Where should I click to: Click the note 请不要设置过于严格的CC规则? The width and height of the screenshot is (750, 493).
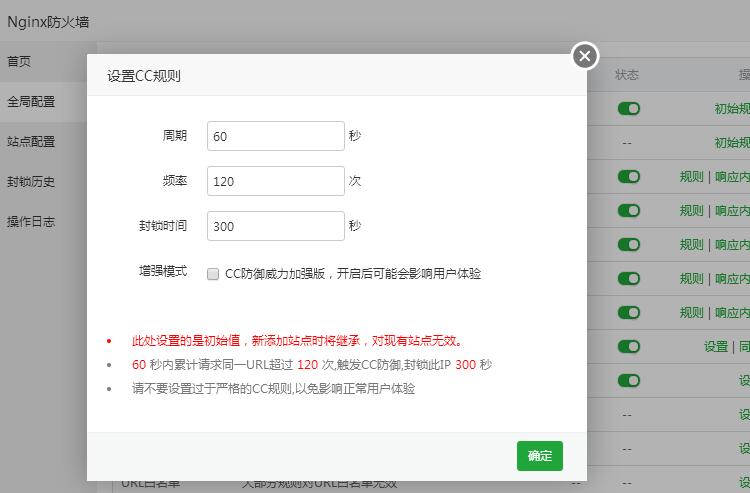(273, 388)
